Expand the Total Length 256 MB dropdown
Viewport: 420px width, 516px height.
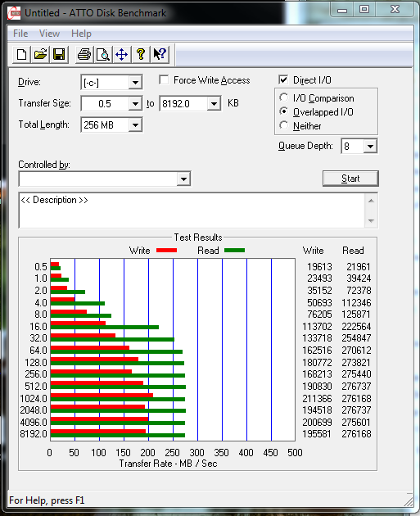135,125
